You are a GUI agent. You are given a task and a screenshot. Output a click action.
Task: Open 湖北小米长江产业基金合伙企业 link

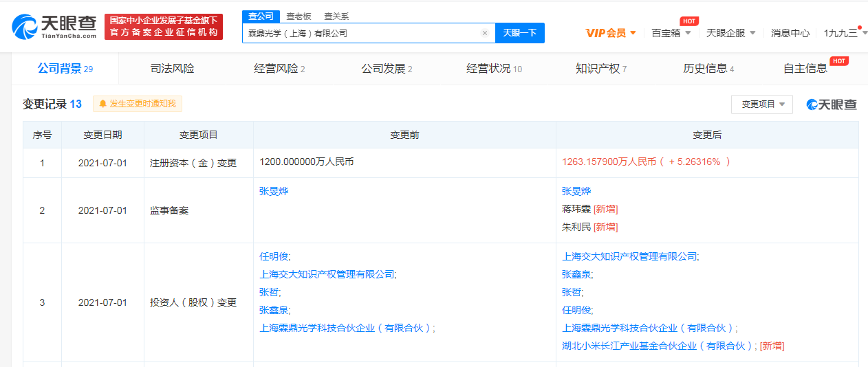[658, 346]
